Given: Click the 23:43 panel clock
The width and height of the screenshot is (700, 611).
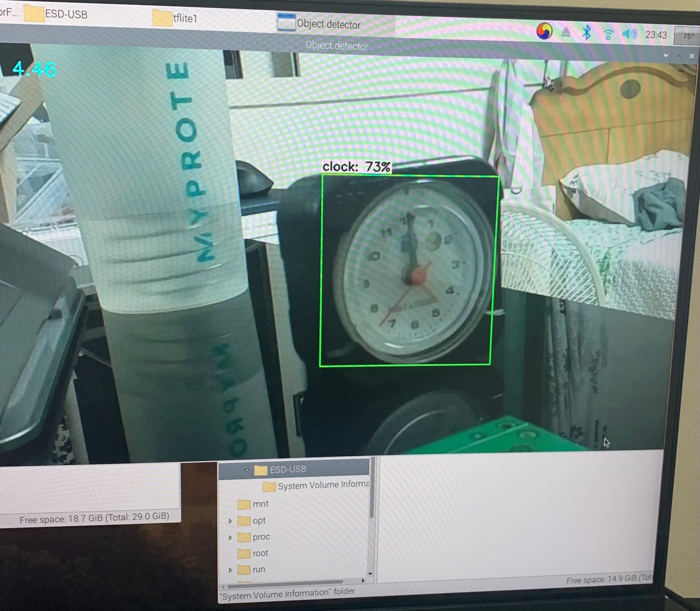Looking at the screenshot, I should (x=656, y=35).
